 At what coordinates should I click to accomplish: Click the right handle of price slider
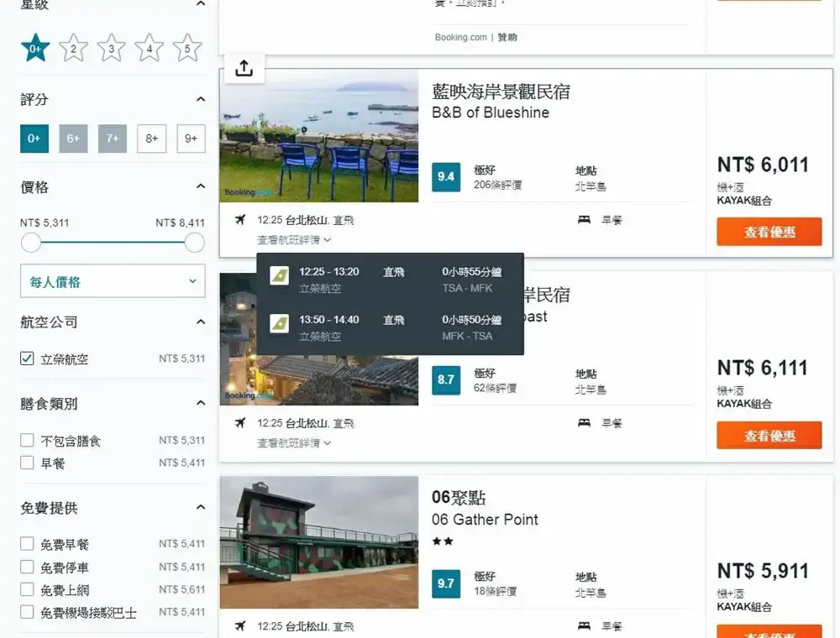pyautogui.click(x=194, y=243)
